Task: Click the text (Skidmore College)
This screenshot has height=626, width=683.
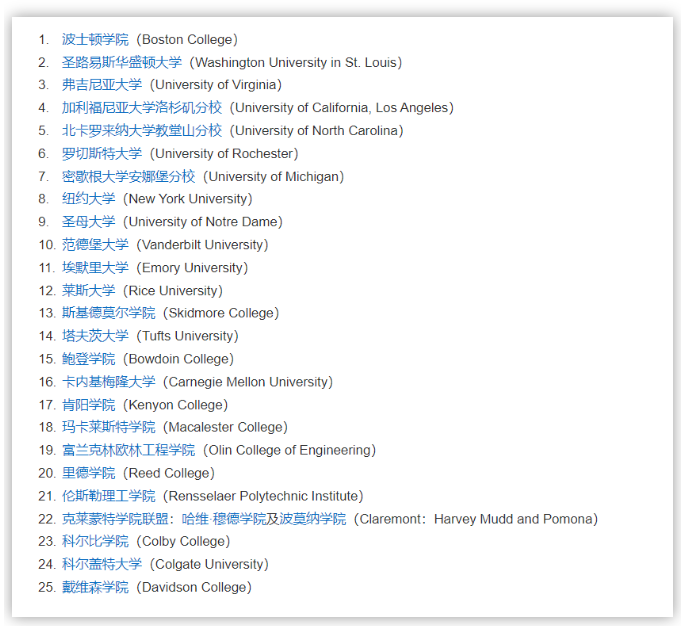Action: pyautogui.click(x=221, y=313)
